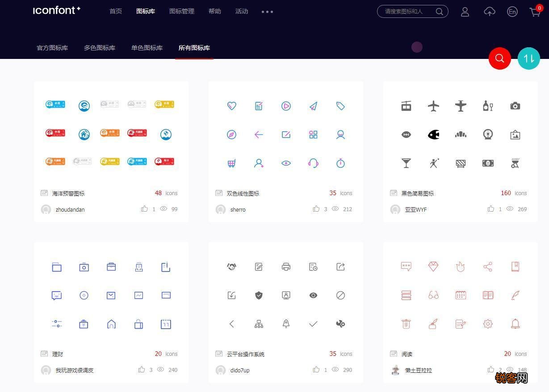Viewport: 549px width, 392px height.
Task: Select the flame icon in 阅读 card
Action: (x=461, y=267)
